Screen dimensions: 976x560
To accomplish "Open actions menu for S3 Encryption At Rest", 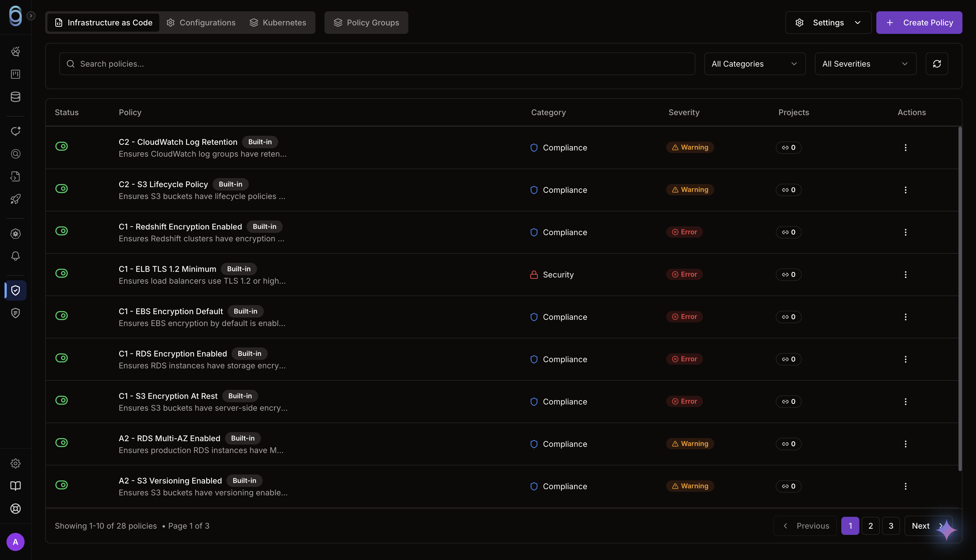I will (905, 402).
